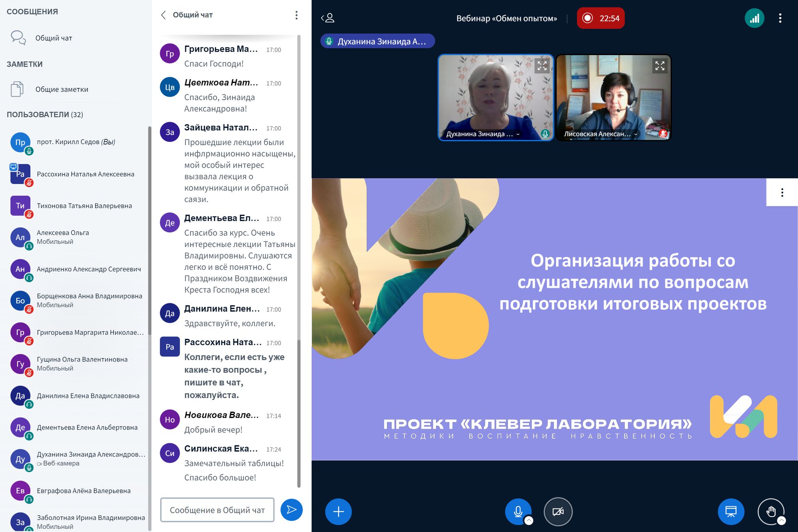Expand the Духанина Зинаида webcam name dropdown
Image resolution: width=798 pixels, height=532 pixels.
pyautogui.click(x=518, y=134)
